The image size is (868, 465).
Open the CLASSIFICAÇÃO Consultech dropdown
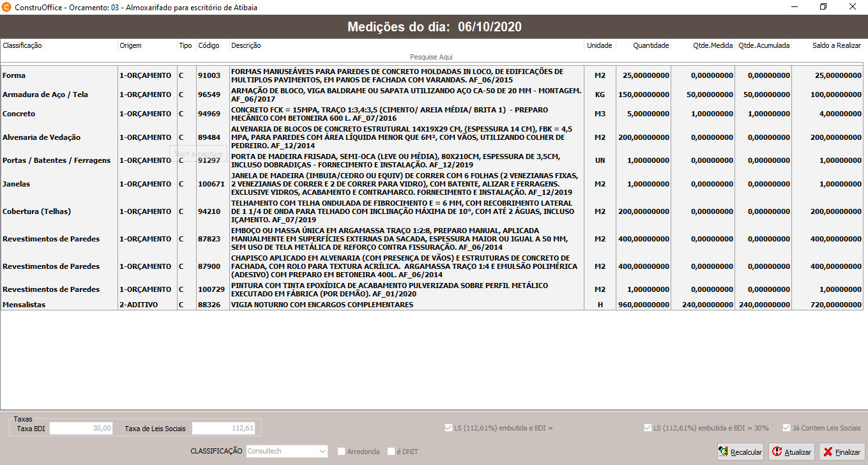click(287, 452)
